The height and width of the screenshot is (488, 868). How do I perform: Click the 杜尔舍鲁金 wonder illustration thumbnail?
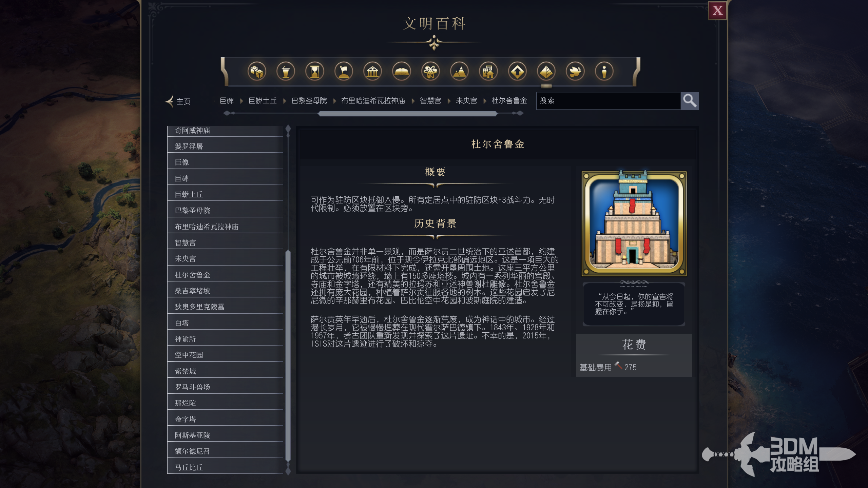tap(634, 223)
